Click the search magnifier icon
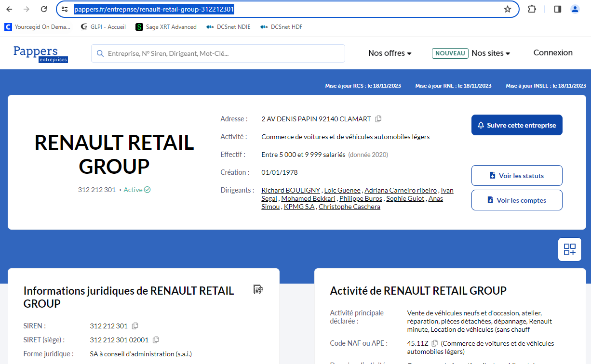This screenshot has width=591, height=364. 100,53
